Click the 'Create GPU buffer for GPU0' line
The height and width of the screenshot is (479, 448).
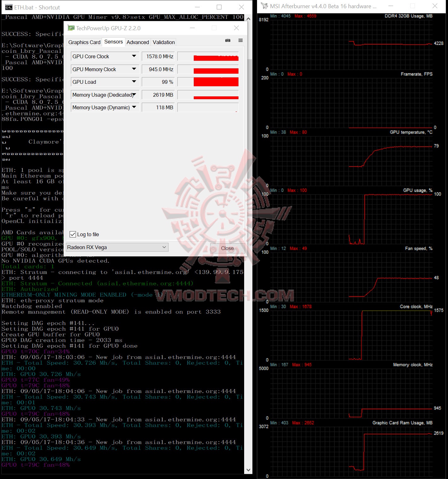[51, 334]
